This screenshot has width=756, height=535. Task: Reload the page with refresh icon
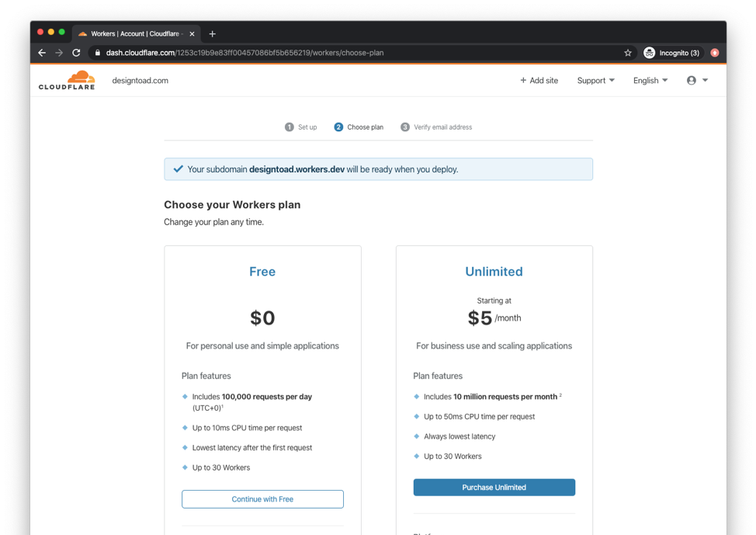[x=76, y=53]
